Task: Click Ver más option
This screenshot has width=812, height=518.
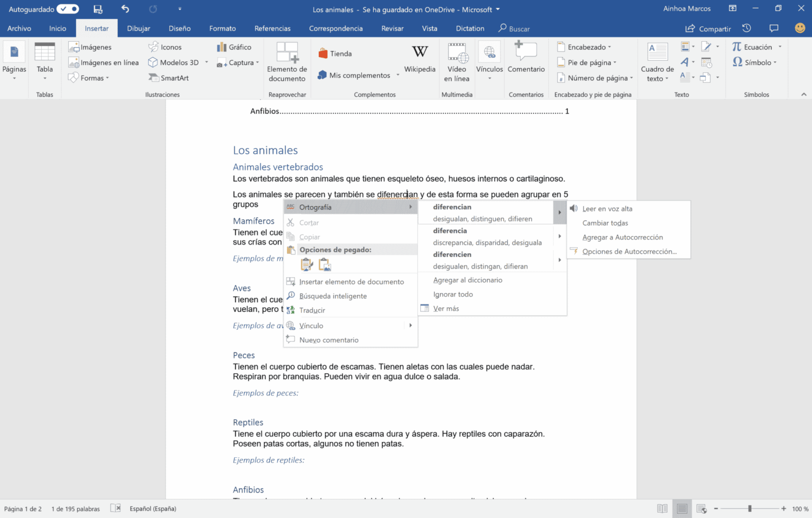Action: coord(492,309)
